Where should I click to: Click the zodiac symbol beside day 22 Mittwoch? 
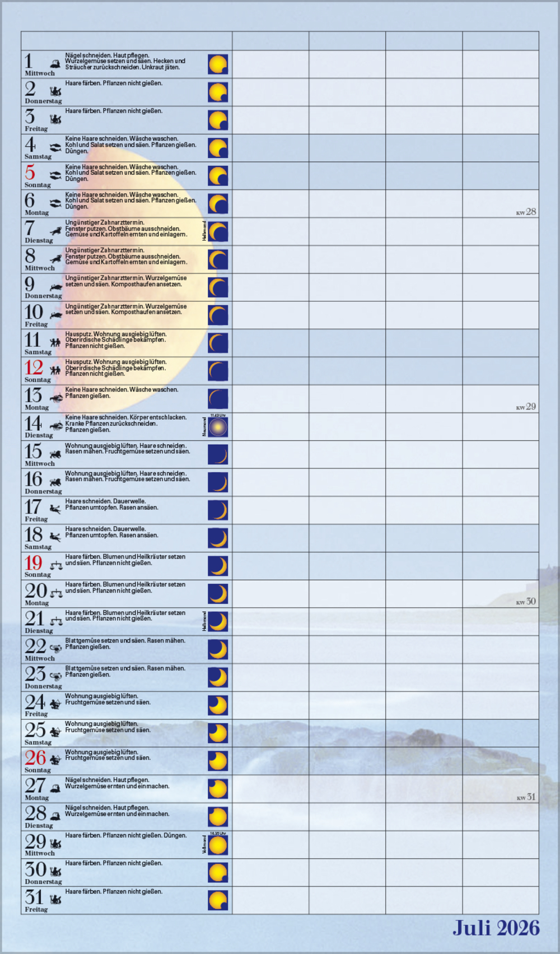click(x=55, y=649)
